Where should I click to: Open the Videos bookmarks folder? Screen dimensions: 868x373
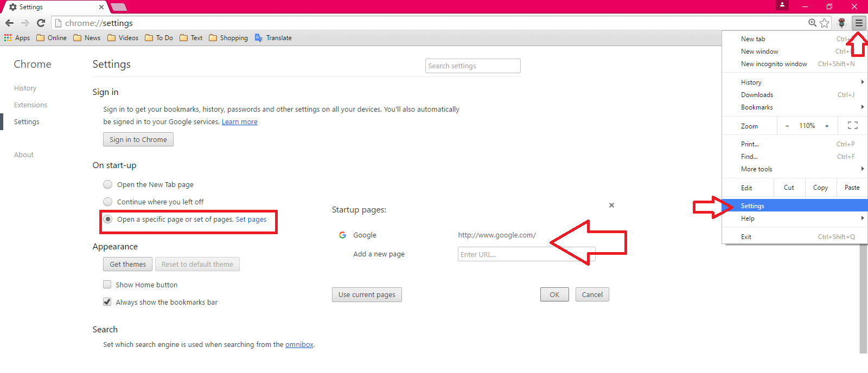123,38
